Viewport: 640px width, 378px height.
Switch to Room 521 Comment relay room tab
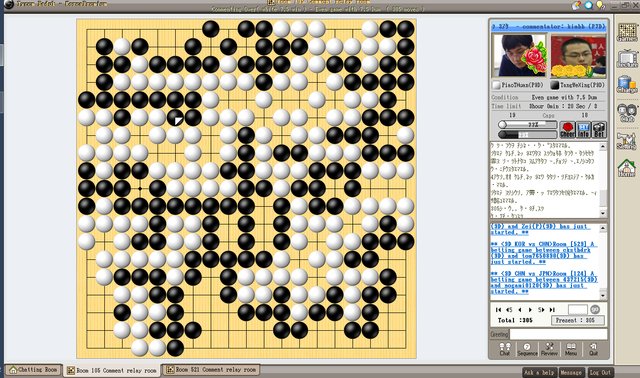click(211, 370)
